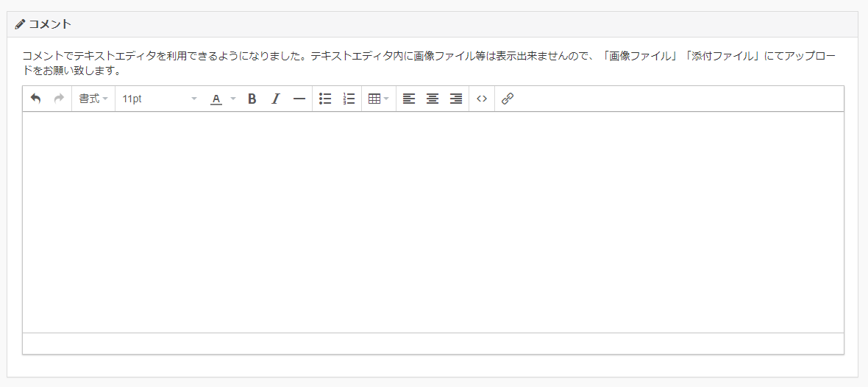Toggle italic formatting
This screenshot has height=387, width=868.
tap(275, 99)
